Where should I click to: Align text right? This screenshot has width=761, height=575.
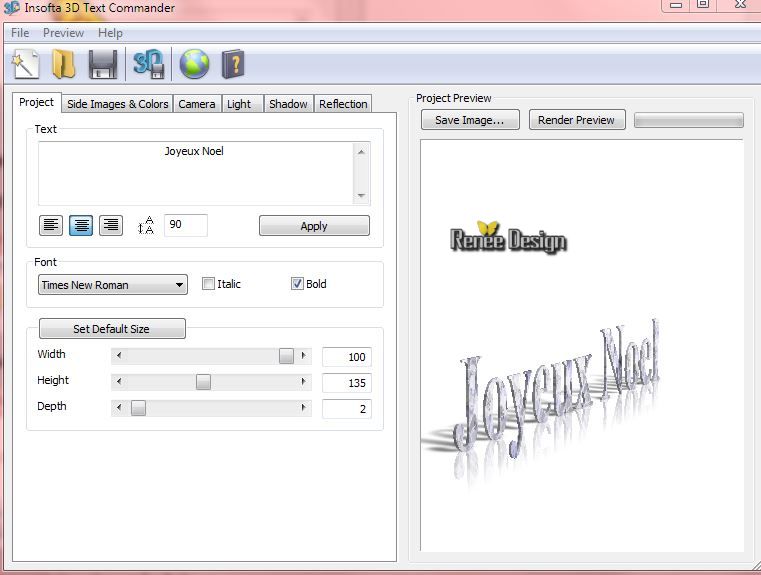tap(111, 226)
